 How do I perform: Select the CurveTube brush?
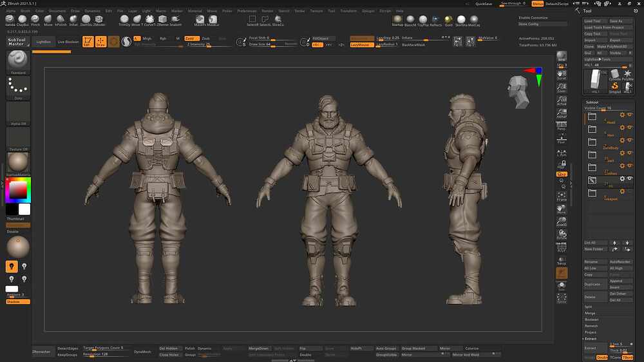[x=150, y=21]
